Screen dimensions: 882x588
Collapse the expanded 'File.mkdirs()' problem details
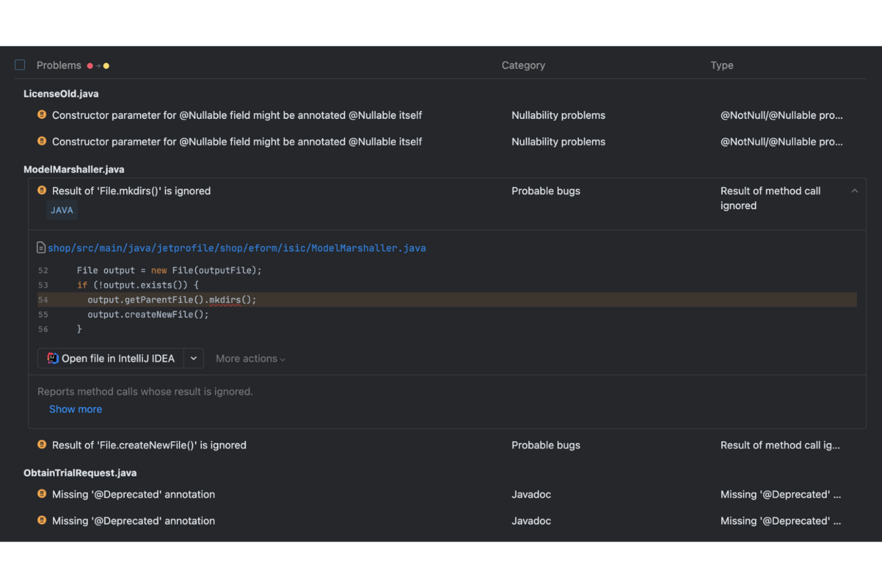(x=855, y=190)
